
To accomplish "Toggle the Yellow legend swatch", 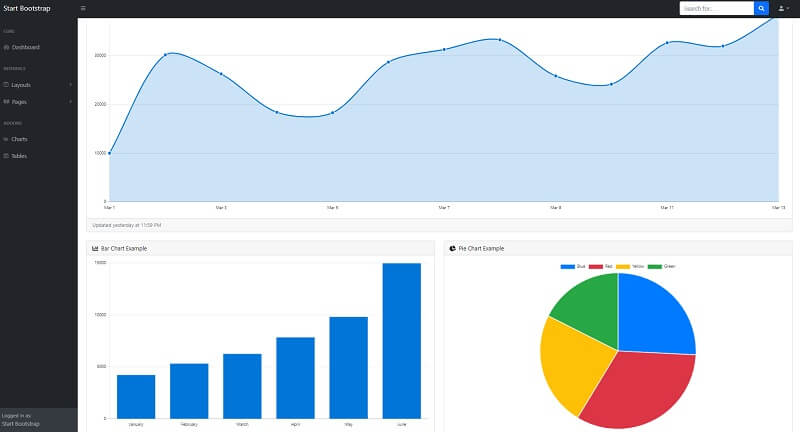I will tap(623, 266).
